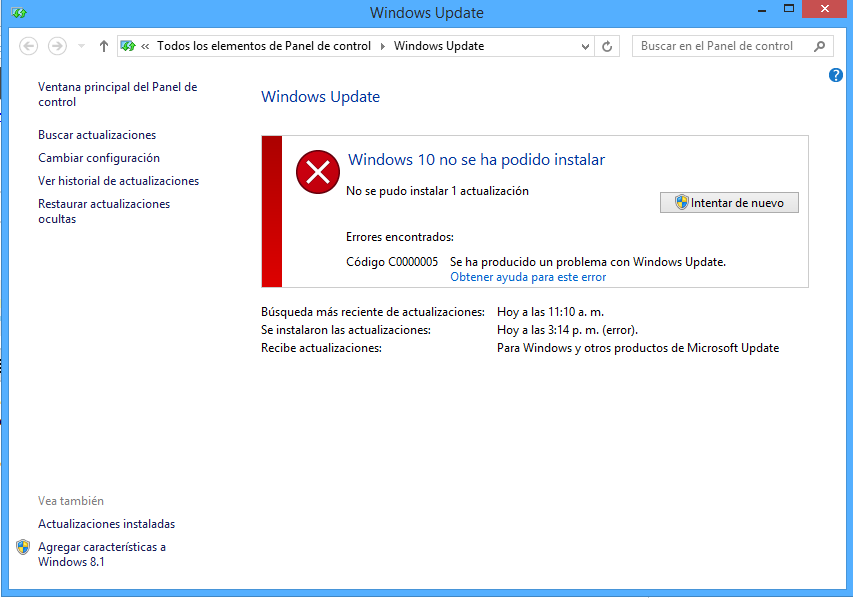This screenshot has height=598, width=853.
Task: Click the Se instalaron las actualizaciones label
Action: tap(346, 330)
